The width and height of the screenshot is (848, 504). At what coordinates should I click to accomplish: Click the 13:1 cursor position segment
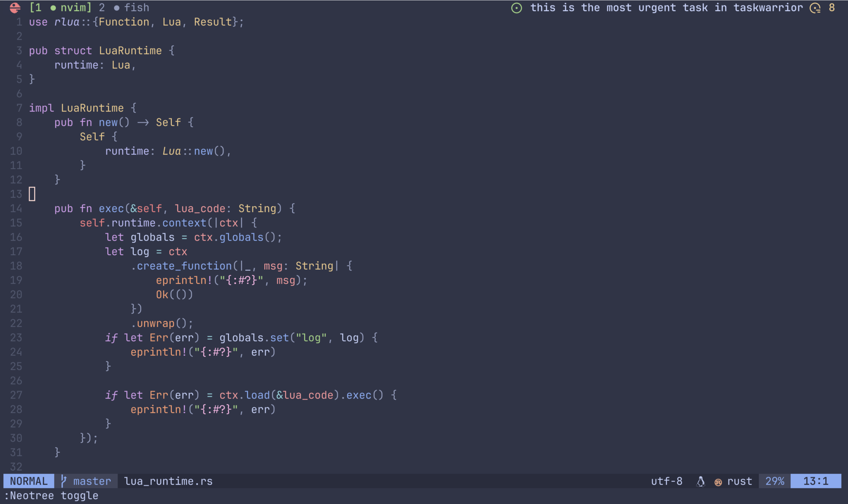tap(815, 481)
